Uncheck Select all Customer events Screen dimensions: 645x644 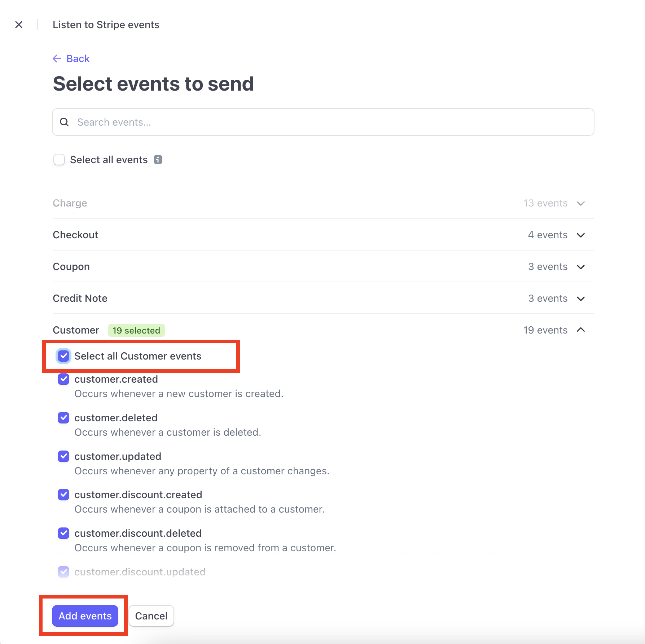[63, 356]
